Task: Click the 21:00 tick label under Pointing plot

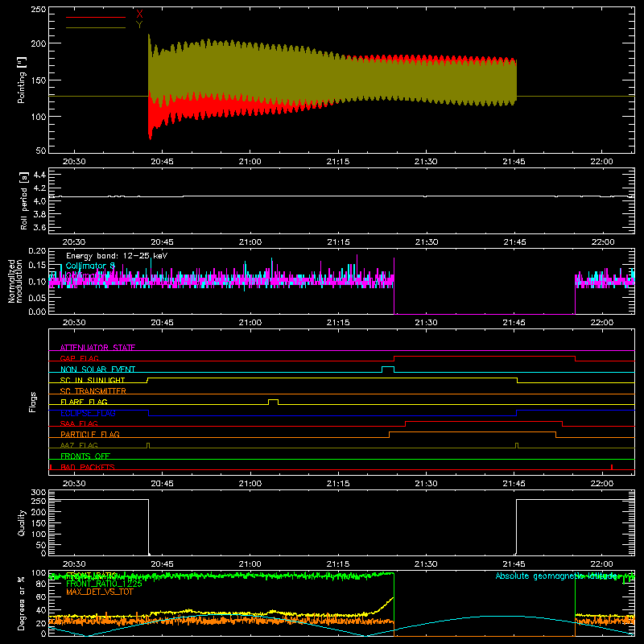Action: pos(250,162)
